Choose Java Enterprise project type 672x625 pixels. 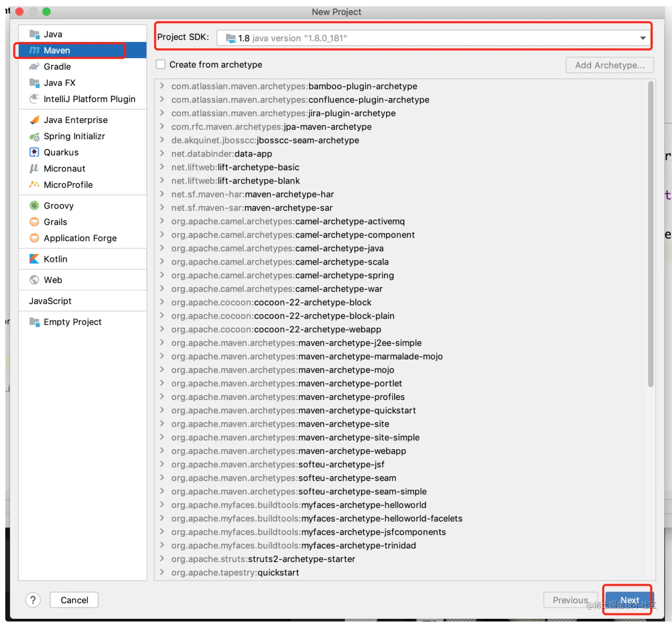pyautogui.click(x=83, y=120)
